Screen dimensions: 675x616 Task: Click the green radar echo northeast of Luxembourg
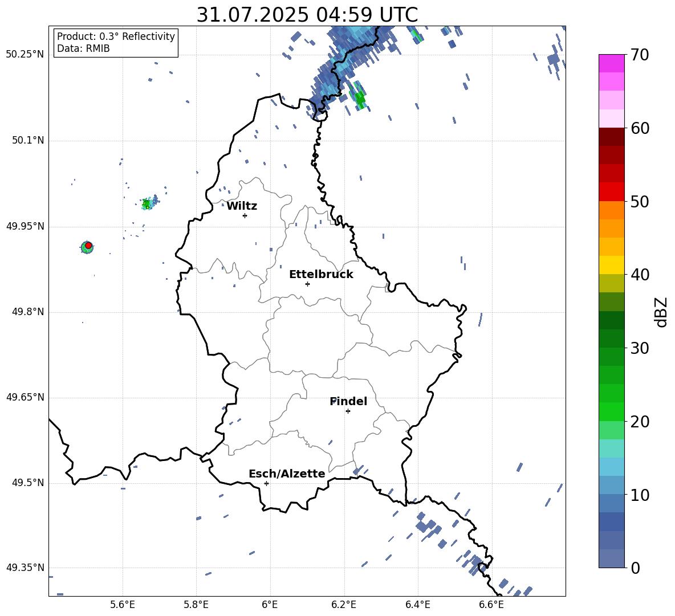pyautogui.click(x=360, y=99)
